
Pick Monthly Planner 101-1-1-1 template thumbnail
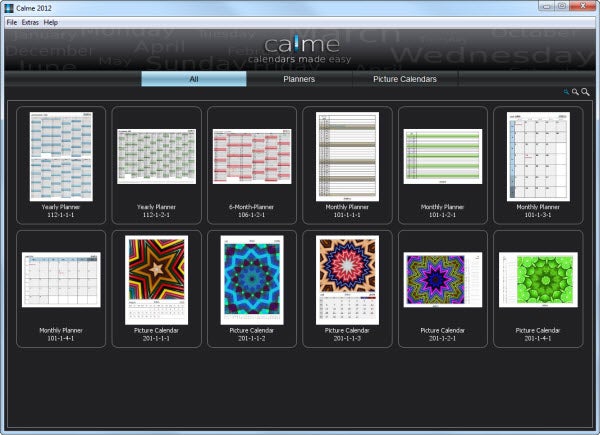pos(347,156)
